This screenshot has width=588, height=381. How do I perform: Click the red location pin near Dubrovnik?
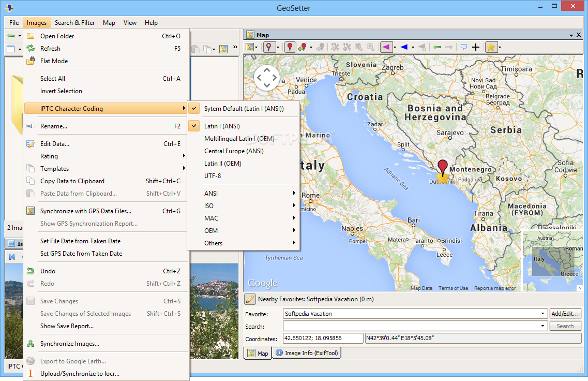[443, 167]
